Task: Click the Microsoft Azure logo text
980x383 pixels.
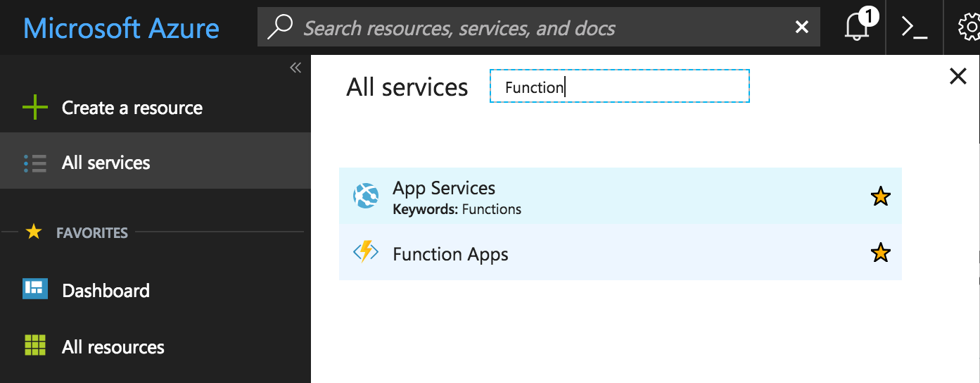Action: tap(121, 28)
